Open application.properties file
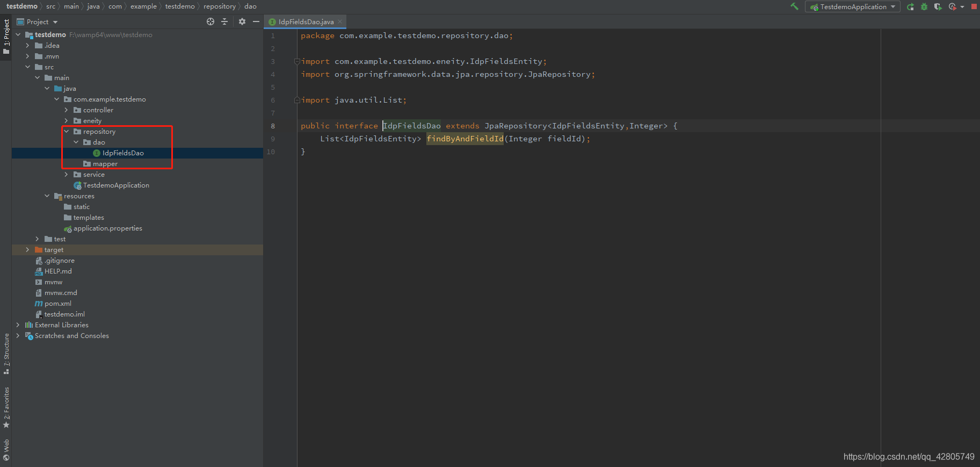The height and width of the screenshot is (467, 980). pyautogui.click(x=107, y=228)
